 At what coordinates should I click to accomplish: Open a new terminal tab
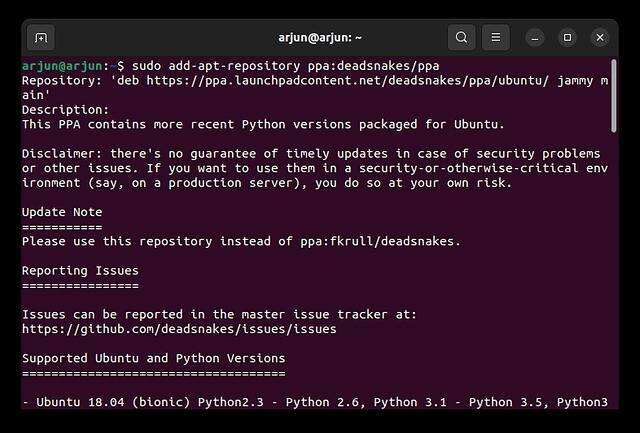point(41,38)
